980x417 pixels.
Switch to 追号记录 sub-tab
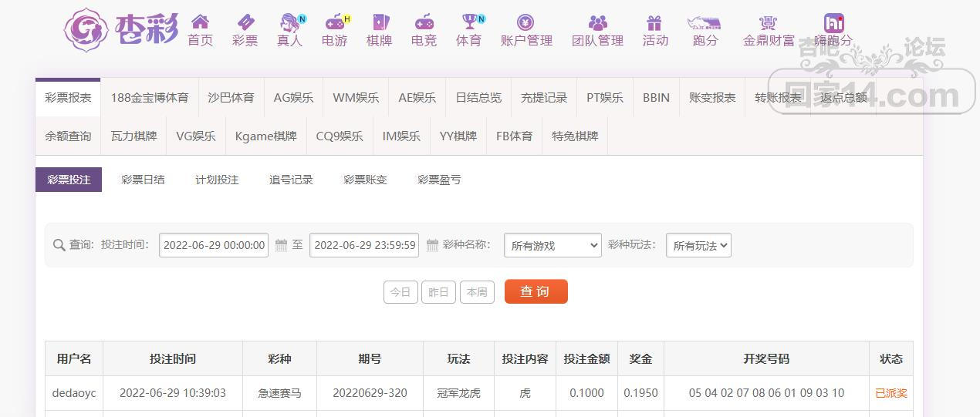pos(291,180)
